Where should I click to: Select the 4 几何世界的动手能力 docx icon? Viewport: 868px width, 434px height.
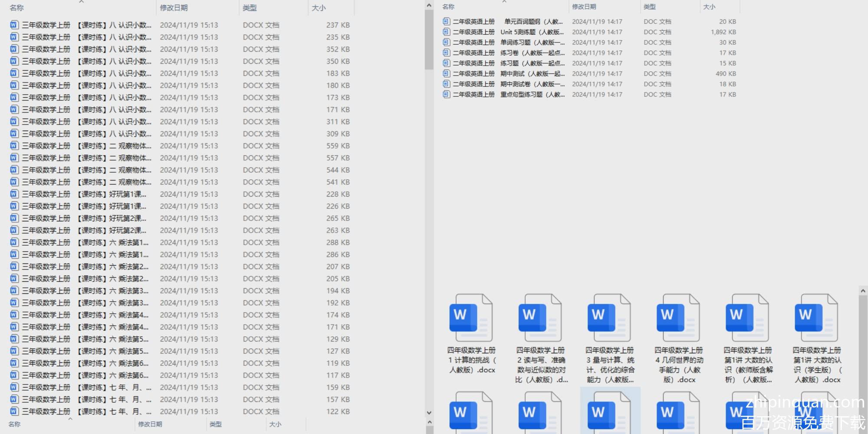[x=678, y=318]
